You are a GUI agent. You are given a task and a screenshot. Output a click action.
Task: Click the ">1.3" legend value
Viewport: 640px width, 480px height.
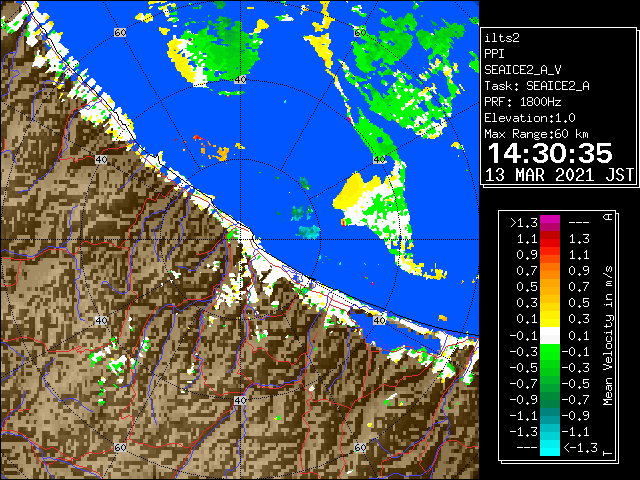coord(524,223)
